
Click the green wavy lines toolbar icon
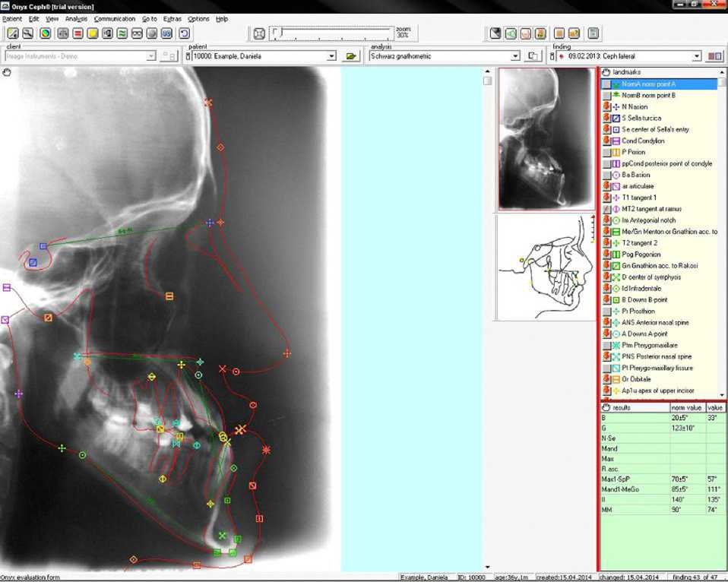coord(122,33)
